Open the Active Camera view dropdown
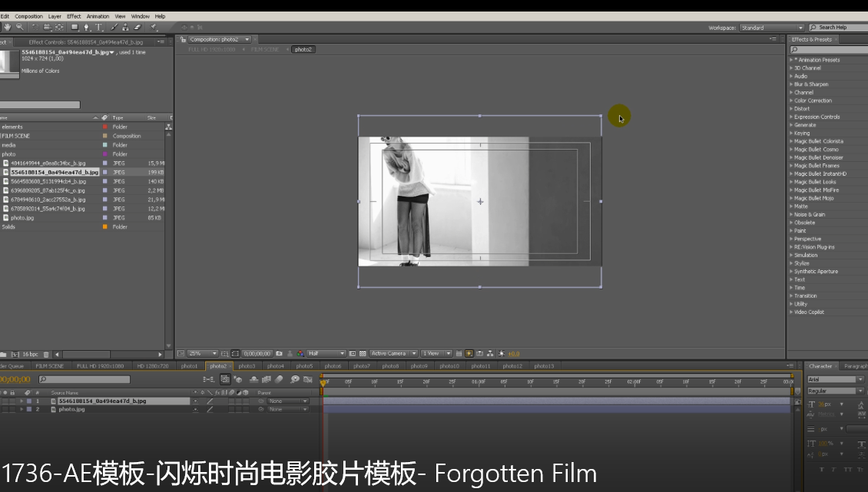This screenshot has width=868, height=492. click(x=394, y=354)
